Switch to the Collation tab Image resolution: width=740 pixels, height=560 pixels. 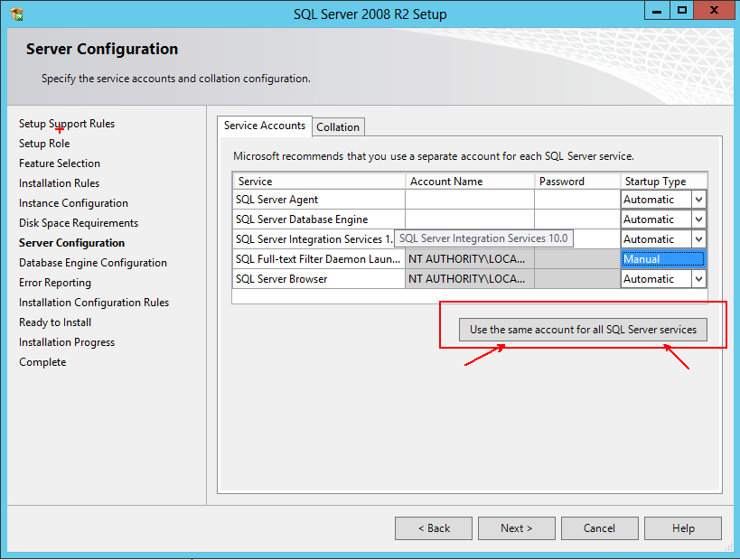[338, 127]
